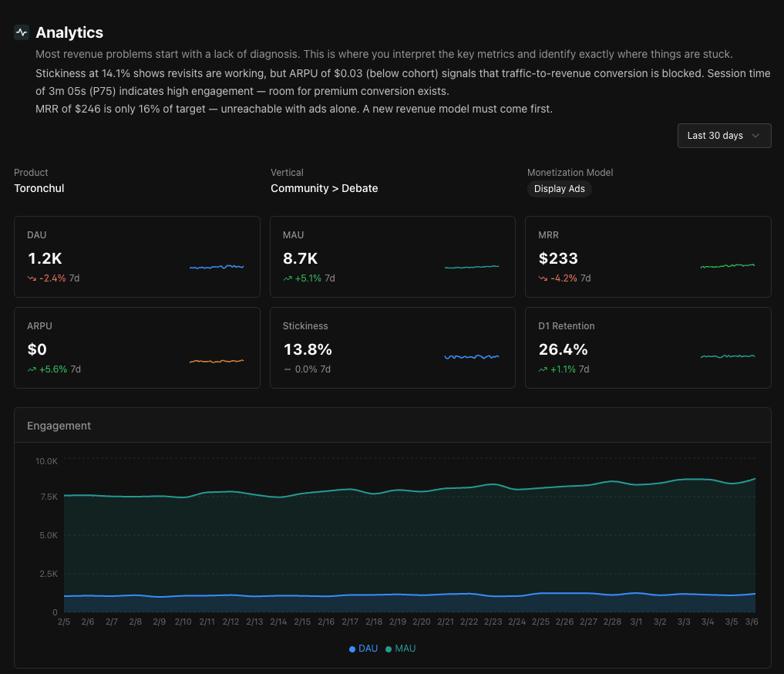
Task: Click the Community > Debate vertical link
Action: coord(324,188)
